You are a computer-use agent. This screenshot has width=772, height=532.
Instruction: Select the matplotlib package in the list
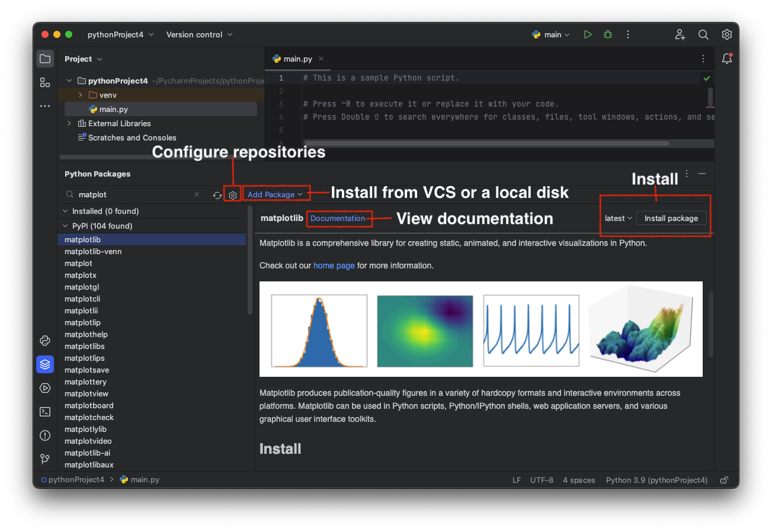[152, 239]
